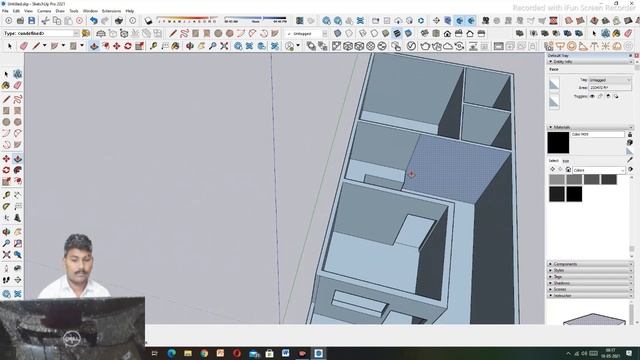Screen dimensions: 640x360
Task: Select the Pan hand tool in the left toolbar
Action: (18, 232)
